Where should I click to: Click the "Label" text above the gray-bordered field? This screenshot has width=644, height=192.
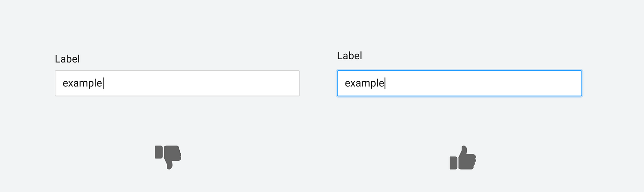[67, 59]
